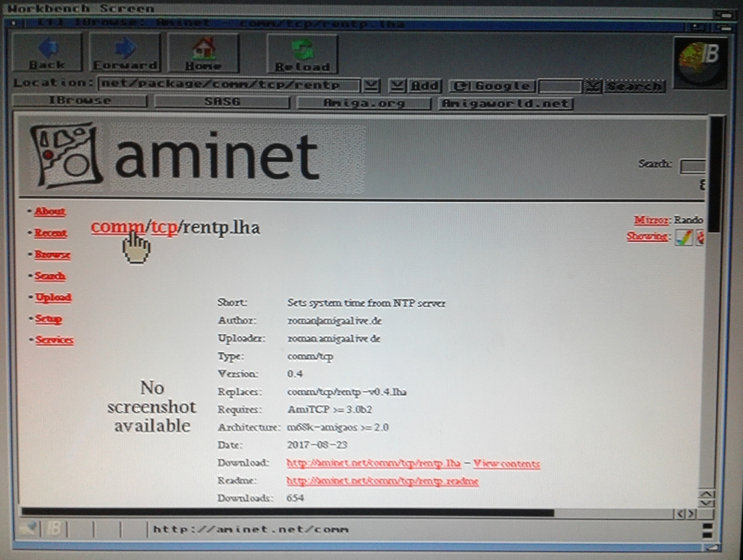Click the View contents link
743x560 pixels.
point(507,464)
